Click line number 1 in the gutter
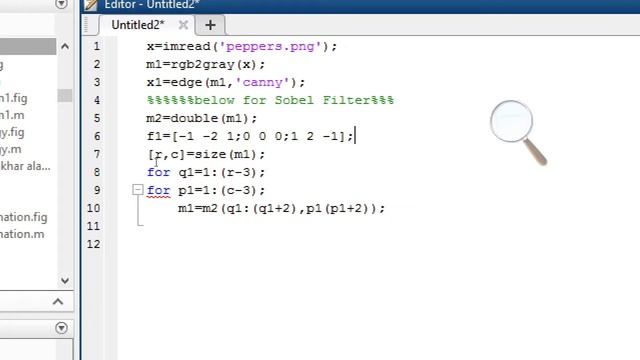Viewport: 640px width, 360px height. [96, 46]
